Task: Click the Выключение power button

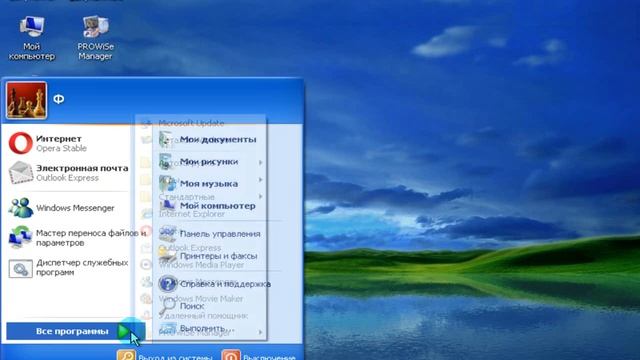Action: tap(259, 356)
